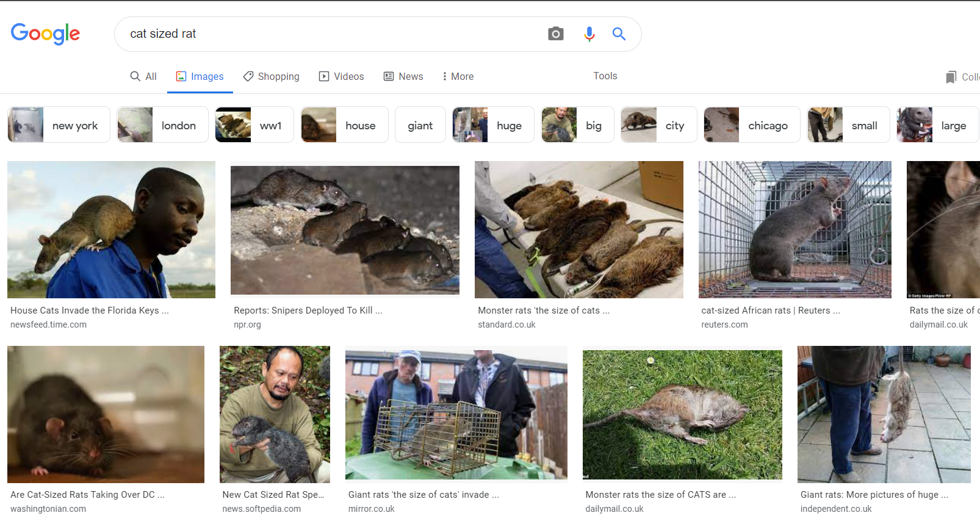
Task: Start voice search with microphone icon
Action: [x=589, y=34]
